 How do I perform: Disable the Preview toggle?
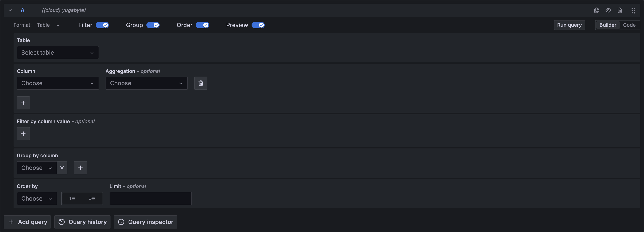pos(258,25)
